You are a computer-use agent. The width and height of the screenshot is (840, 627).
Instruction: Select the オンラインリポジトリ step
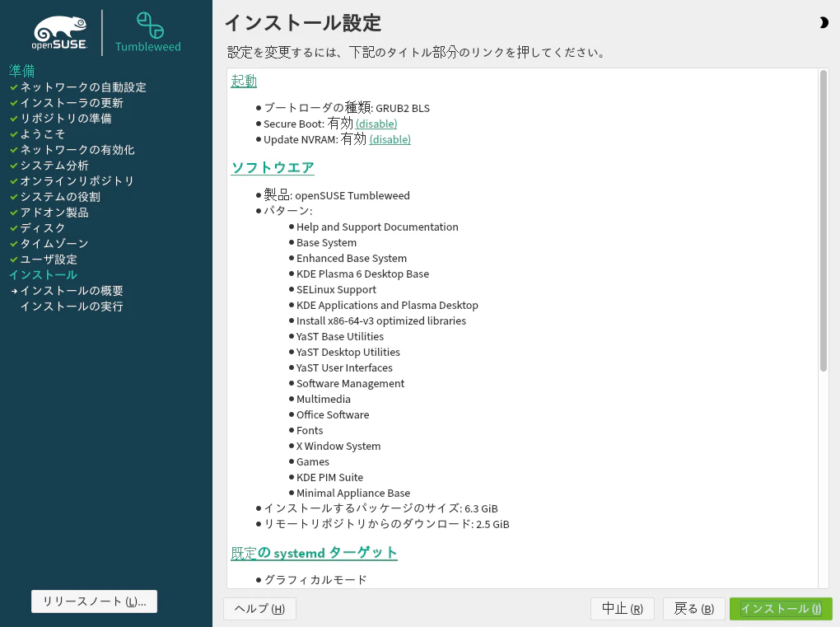(77, 181)
